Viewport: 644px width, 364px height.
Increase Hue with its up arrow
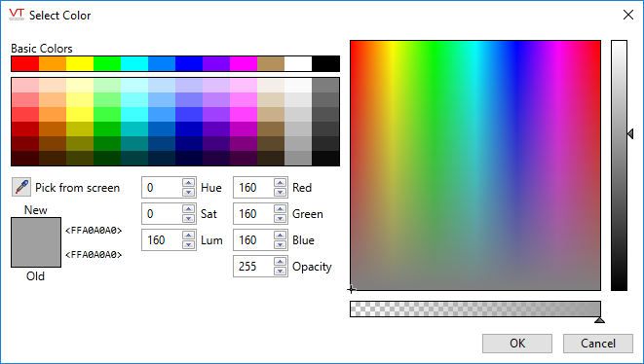[x=188, y=183]
